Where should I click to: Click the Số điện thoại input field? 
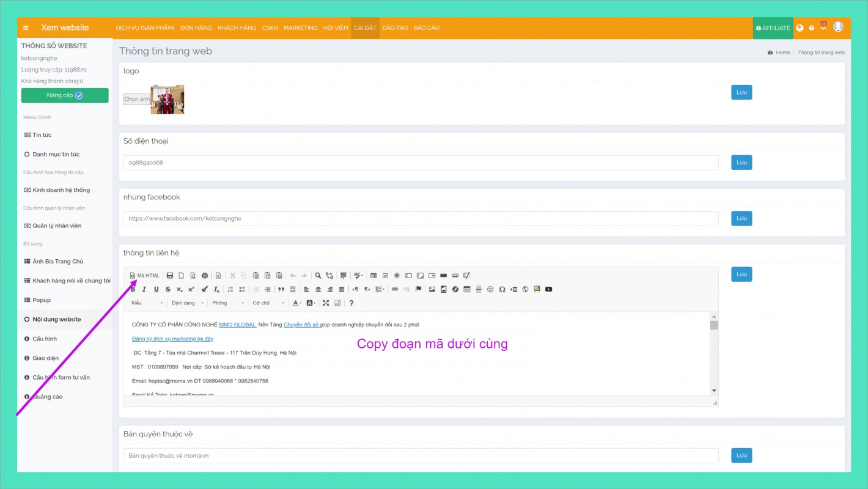pyautogui.click(x=421, y=163)
